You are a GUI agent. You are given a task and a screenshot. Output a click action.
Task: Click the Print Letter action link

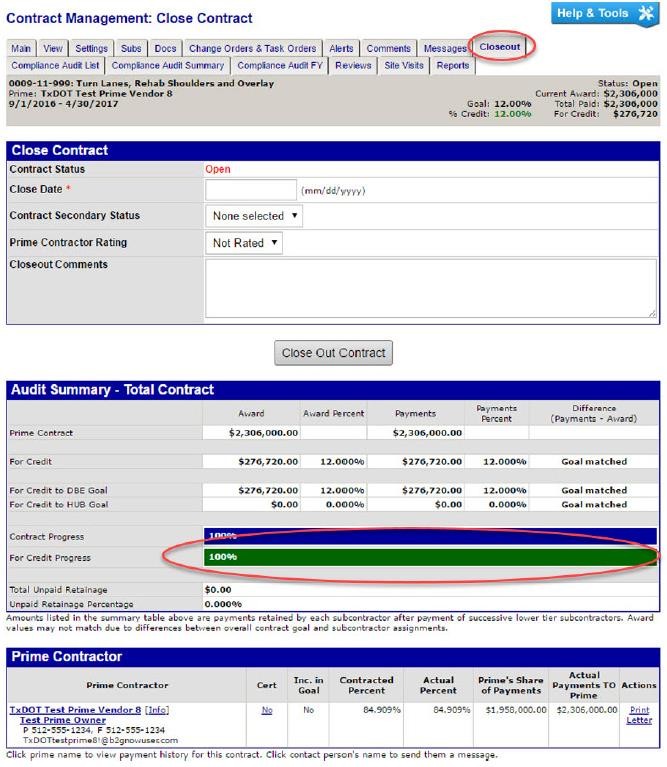[x=638, y=714]
